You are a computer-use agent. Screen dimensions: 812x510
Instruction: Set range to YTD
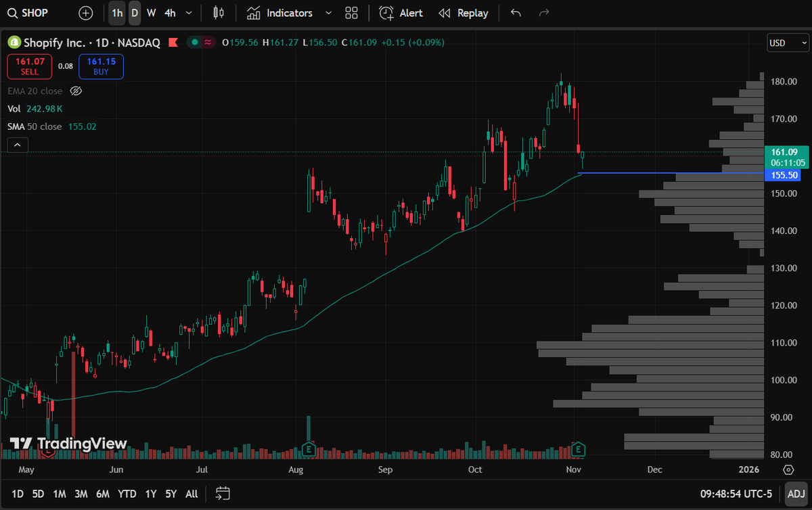[x=127, y=494]
